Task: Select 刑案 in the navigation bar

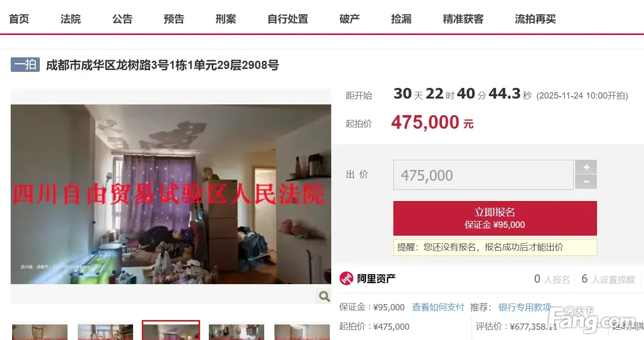Action: 226,19
